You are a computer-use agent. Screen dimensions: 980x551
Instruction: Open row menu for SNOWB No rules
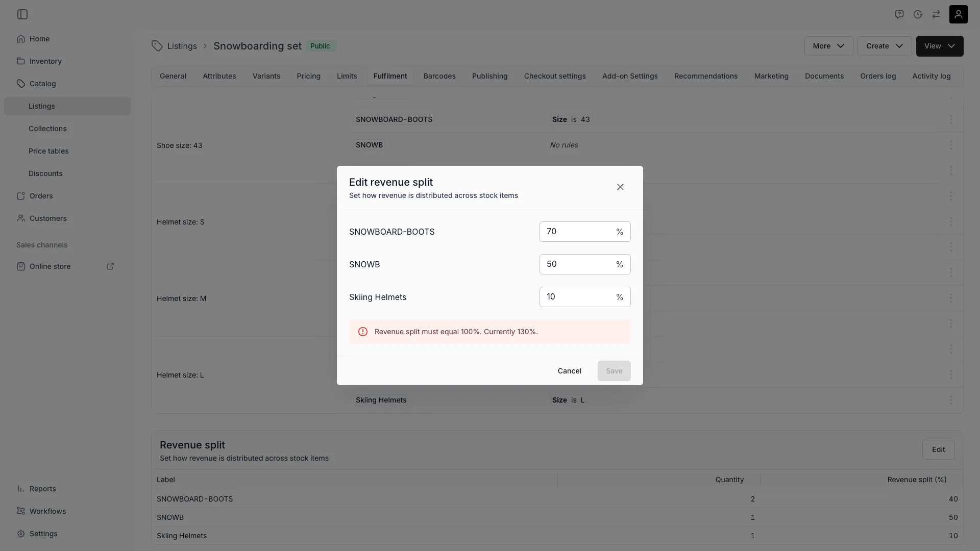point(950,145)
